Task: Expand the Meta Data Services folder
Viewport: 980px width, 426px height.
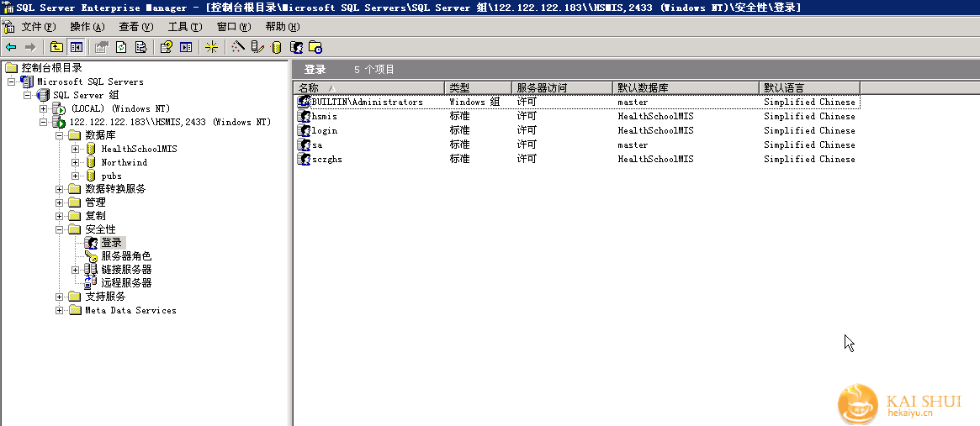Action: pyautogui.click(x=60, y=310)
